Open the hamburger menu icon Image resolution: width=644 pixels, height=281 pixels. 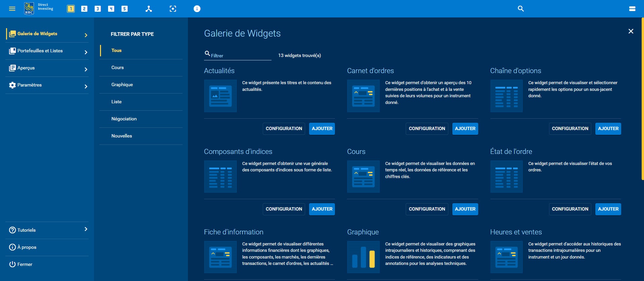(x=12, y=9)
